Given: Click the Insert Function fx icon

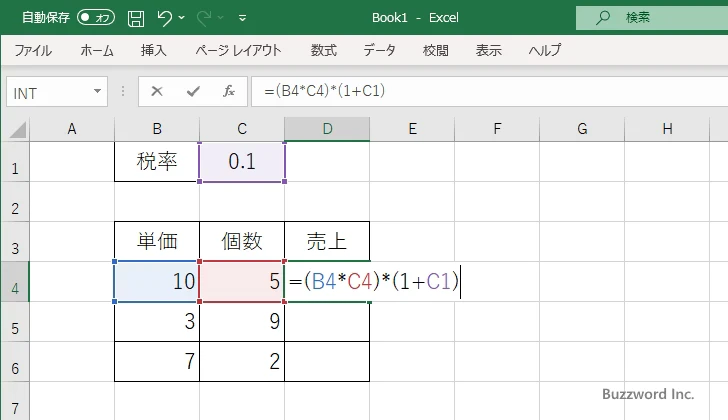Looking at the screenshot, I should click(229, 91).
